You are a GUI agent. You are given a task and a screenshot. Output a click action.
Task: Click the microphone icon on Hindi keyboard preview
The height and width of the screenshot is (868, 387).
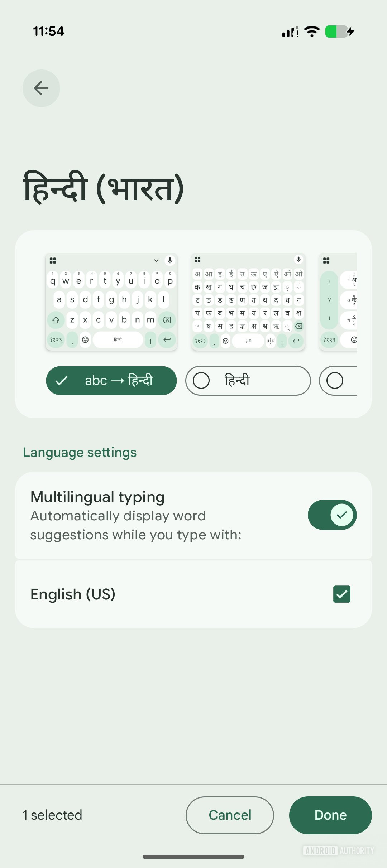[x=298, y=259]
